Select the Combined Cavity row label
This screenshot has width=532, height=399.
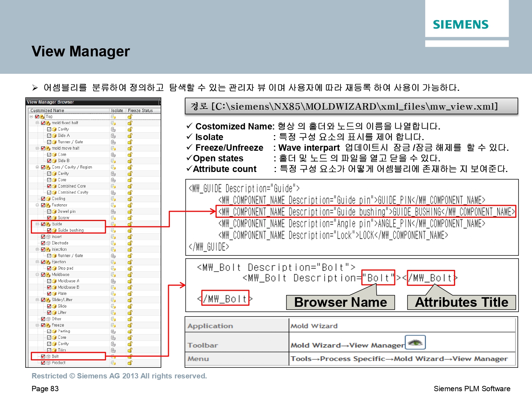(x=73, y=192)
